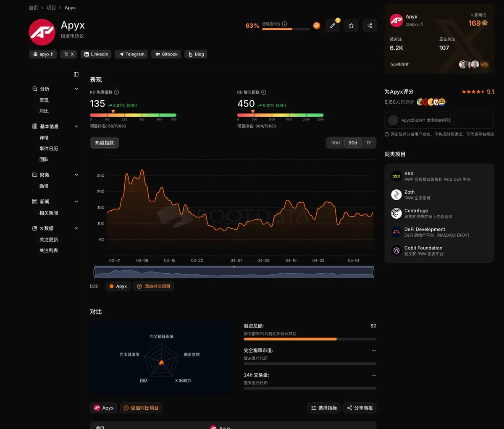Select the 热度指数 chart tab
The width and height of the screenshot is (504, 429).
coord(105,143)
